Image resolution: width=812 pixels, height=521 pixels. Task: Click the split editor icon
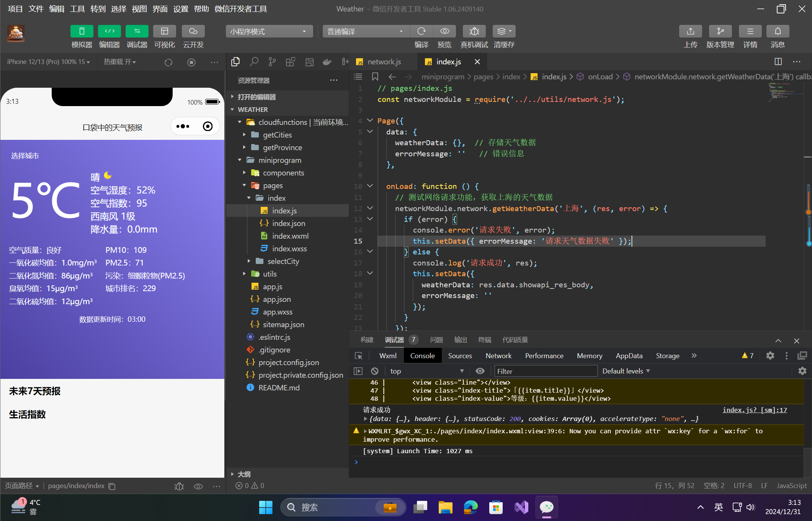tap(778, 62)
